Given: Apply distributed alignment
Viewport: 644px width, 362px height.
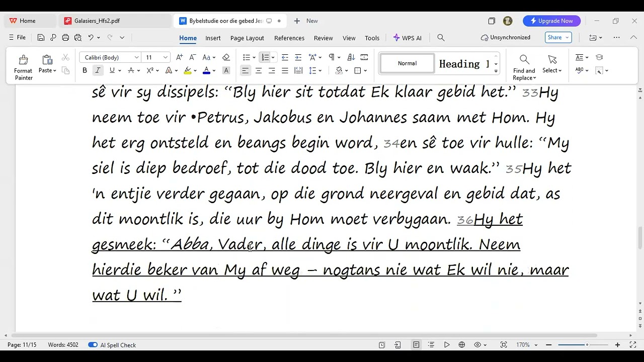Looking at the screenshot, I should [298, 71].
